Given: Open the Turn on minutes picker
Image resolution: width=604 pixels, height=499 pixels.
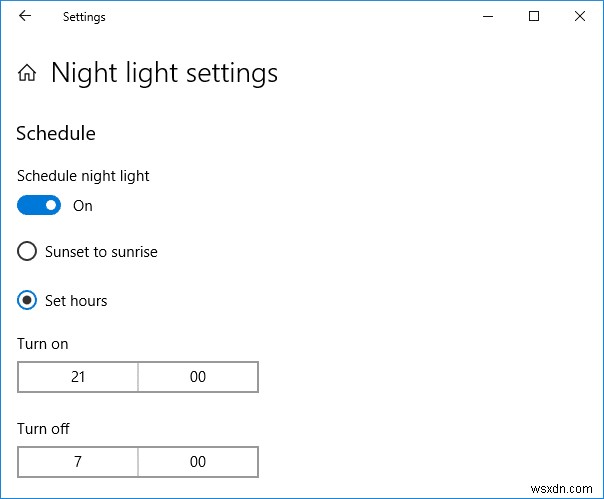Looking at the screenshot, I should [x=198, y=377].
